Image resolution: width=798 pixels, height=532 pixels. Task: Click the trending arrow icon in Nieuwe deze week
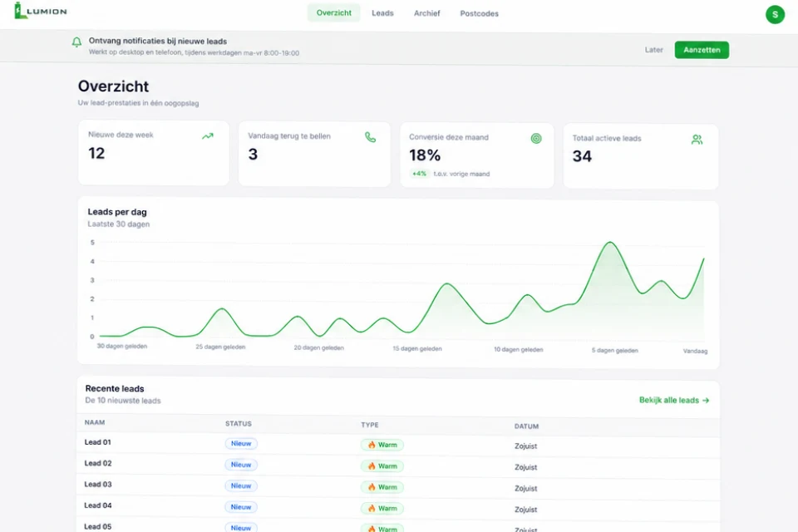(x=208, y=136)
